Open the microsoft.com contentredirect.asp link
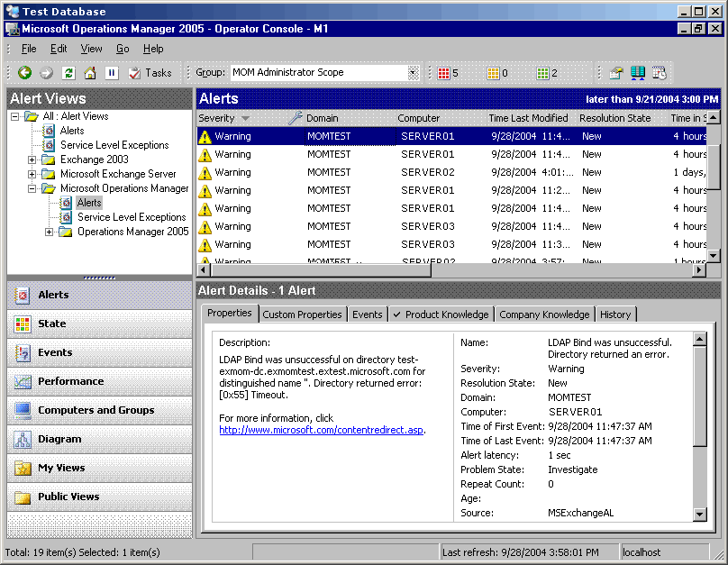This screenshot has height=565, width=728. tap(321, 430)
